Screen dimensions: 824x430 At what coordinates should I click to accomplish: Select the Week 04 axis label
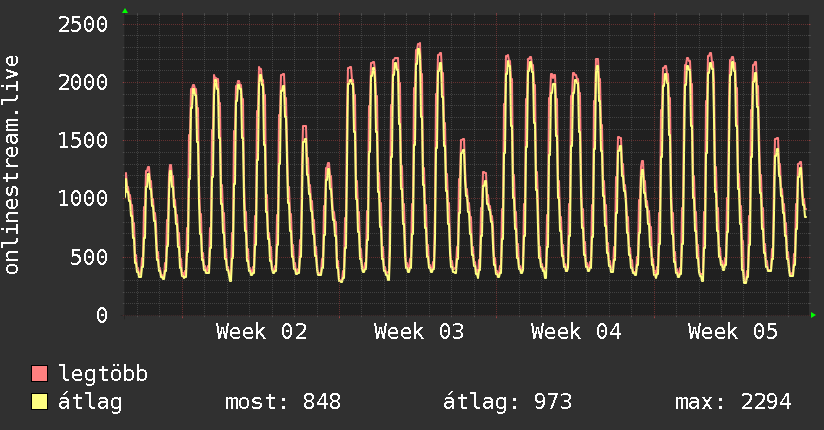(576, 332)
